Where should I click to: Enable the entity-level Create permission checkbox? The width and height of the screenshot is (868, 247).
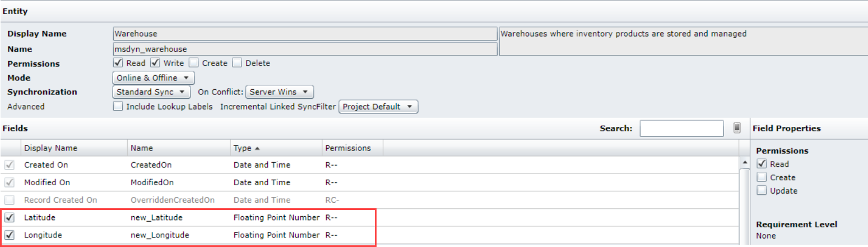click(194, 63)
